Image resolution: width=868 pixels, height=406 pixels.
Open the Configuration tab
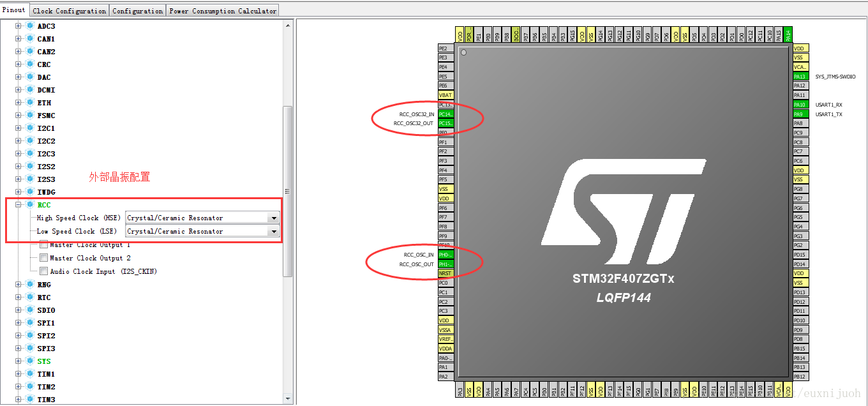pos(138,11)
